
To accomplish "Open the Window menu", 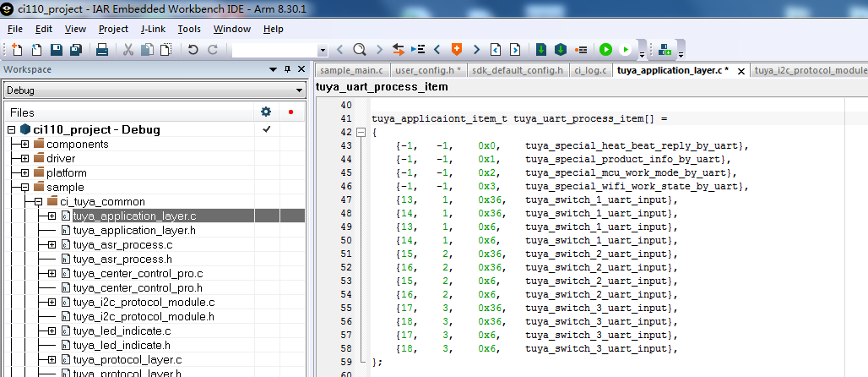I will point(232,29).
